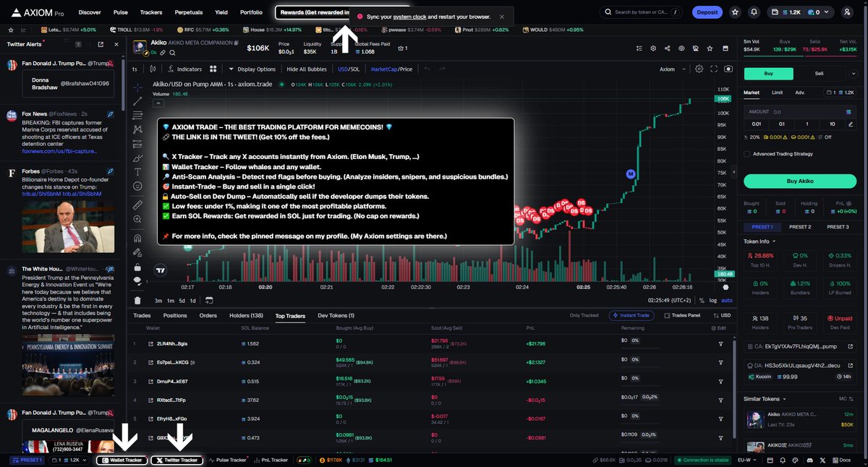Open 1s timeframe interval selector

pos(135,69)
